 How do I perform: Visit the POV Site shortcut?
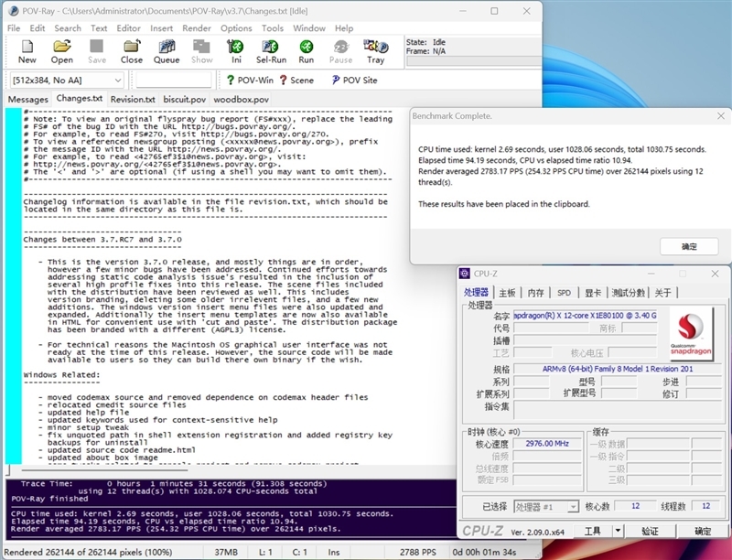(x=352, y=81)
